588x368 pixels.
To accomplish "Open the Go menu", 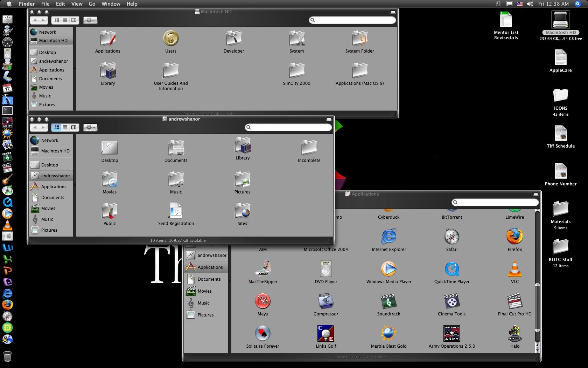I will coord(92,4).
